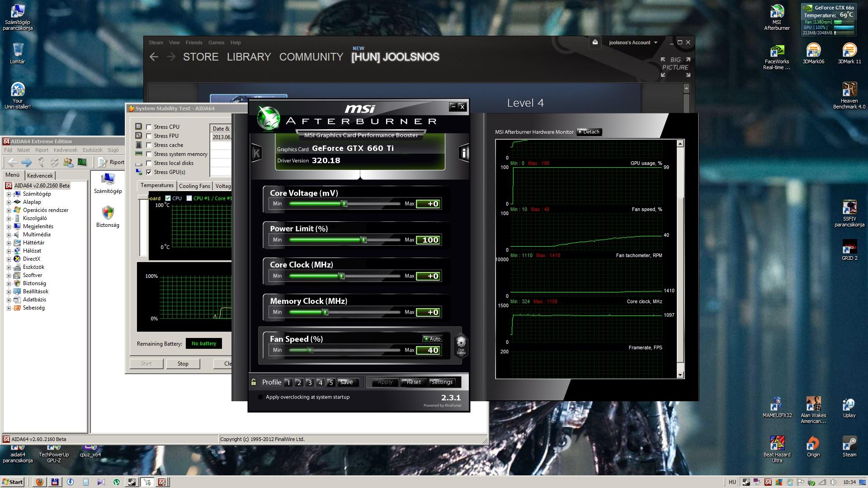Toggle CPU #1 / Core #1 graph checkbox
Viewport: 868px width, 488px height.
click(189, 198)
